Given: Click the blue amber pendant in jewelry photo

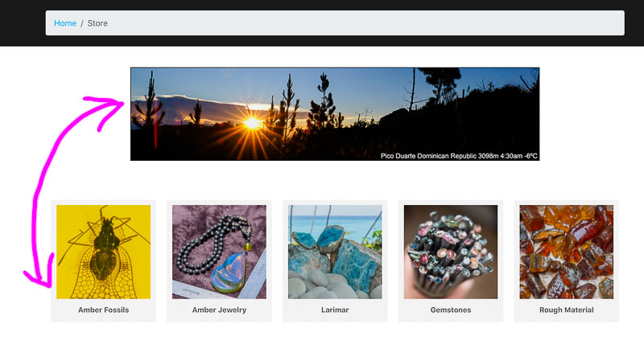Looking at the screenshot, I should [x=229, y=272].
